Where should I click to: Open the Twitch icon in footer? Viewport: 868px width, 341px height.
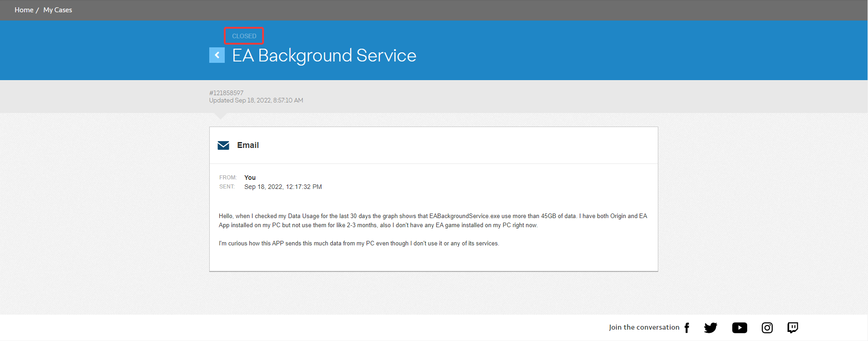[793, 327]
